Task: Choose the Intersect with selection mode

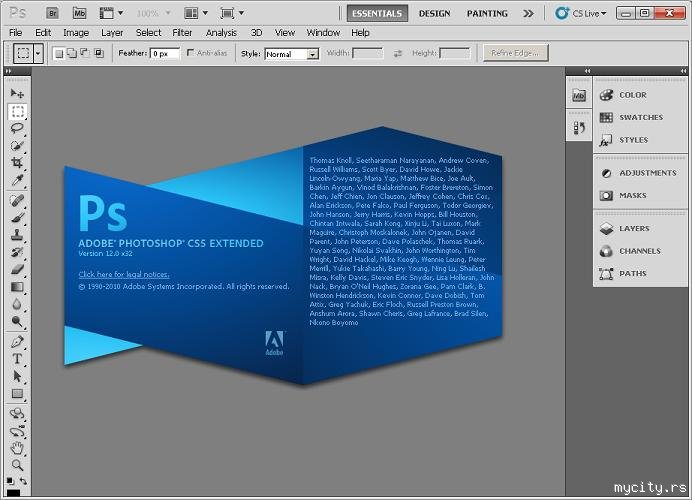Action: coord(98,53)
